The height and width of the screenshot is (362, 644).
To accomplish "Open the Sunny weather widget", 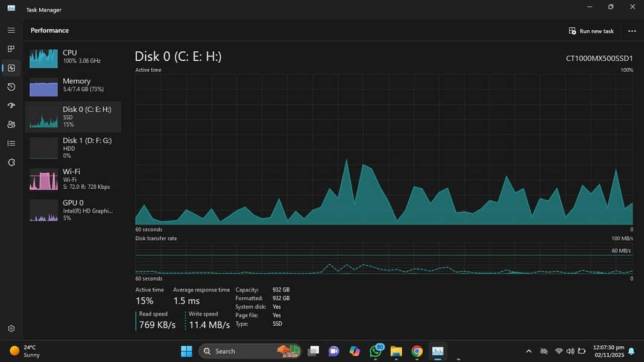I will pos(24,350).
